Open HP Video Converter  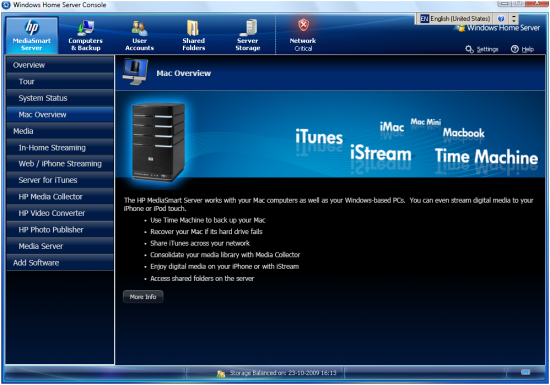tap(60, 213)
